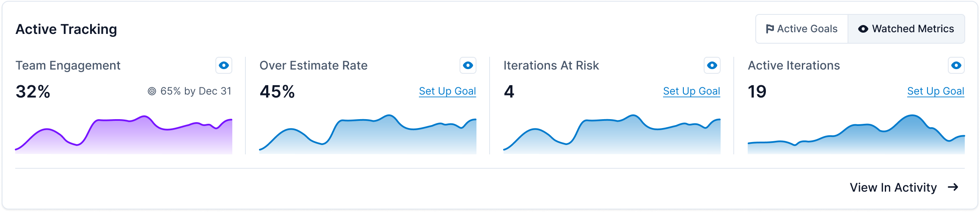Set up goal for Iterations At Risk
This screenshot has width=980, height=212.
(691, 91)
